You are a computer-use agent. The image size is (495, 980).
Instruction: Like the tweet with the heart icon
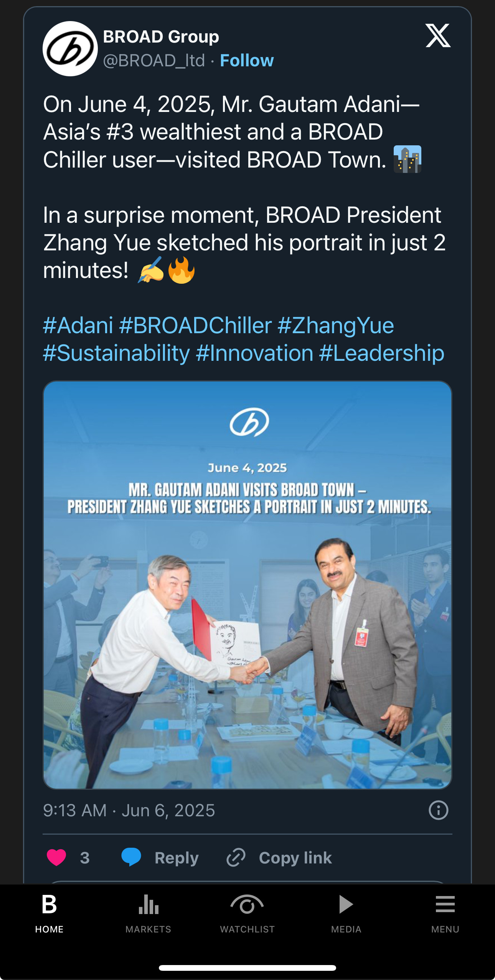(56, 858)
